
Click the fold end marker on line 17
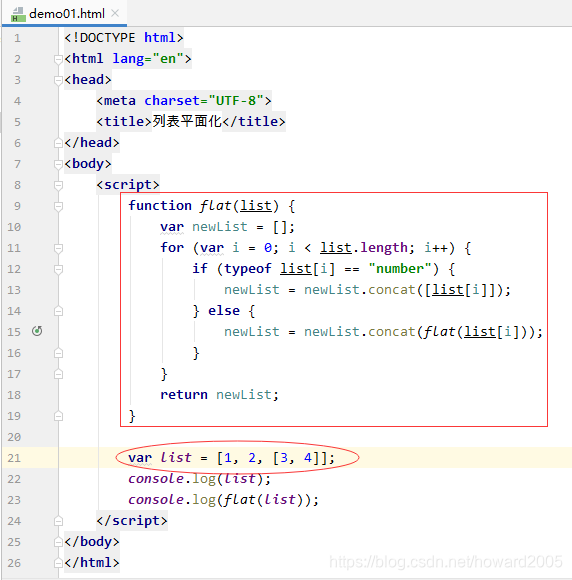(58, 374)
